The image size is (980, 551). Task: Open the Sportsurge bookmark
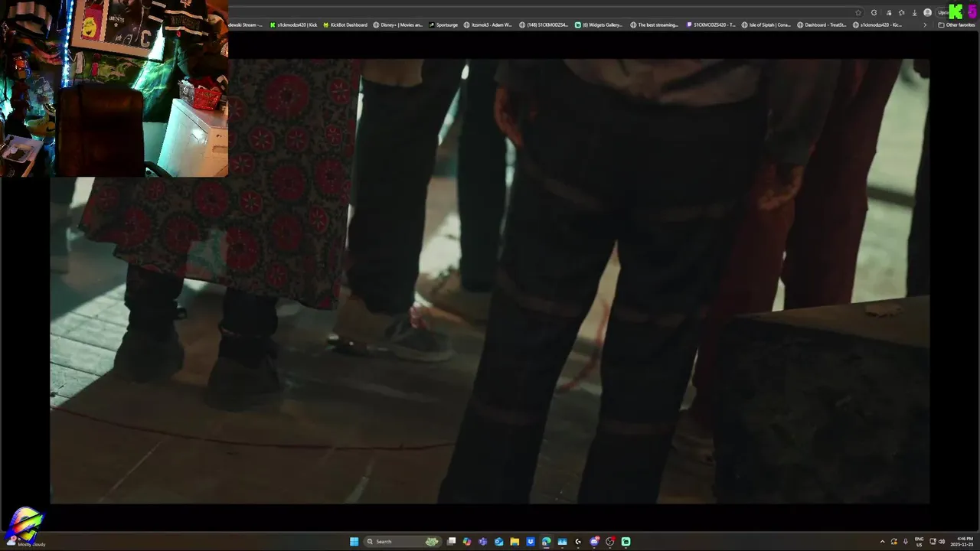pyautogui.click(x=443, y=25)
